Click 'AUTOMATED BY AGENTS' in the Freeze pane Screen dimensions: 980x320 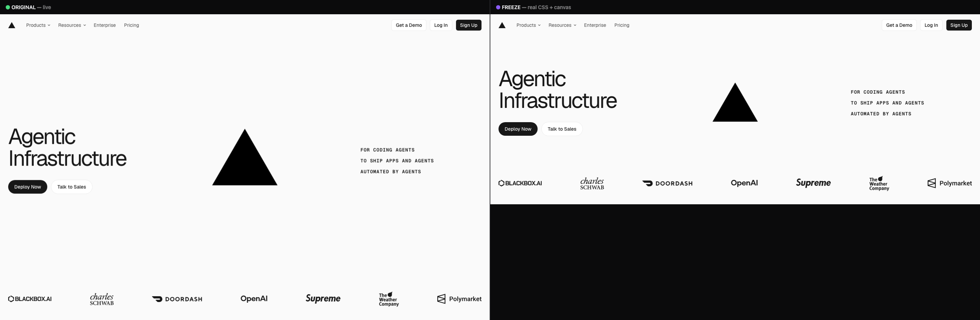[x=881, y=114]
